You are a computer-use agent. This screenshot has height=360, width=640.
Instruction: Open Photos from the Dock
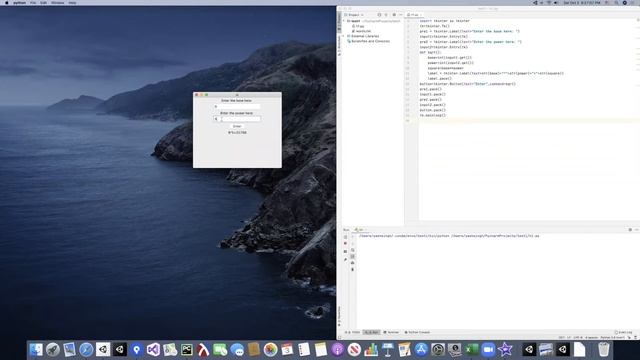coord(270,350)
